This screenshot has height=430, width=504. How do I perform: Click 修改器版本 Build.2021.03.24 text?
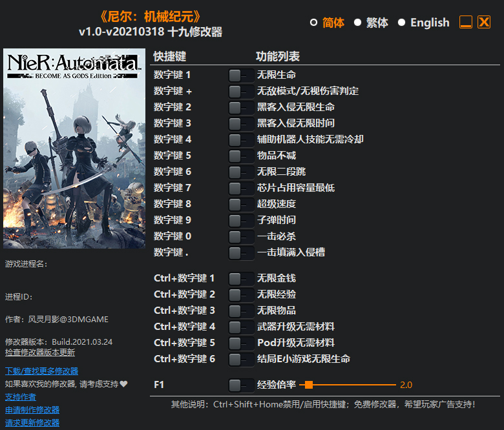click(x=59, y=342)
